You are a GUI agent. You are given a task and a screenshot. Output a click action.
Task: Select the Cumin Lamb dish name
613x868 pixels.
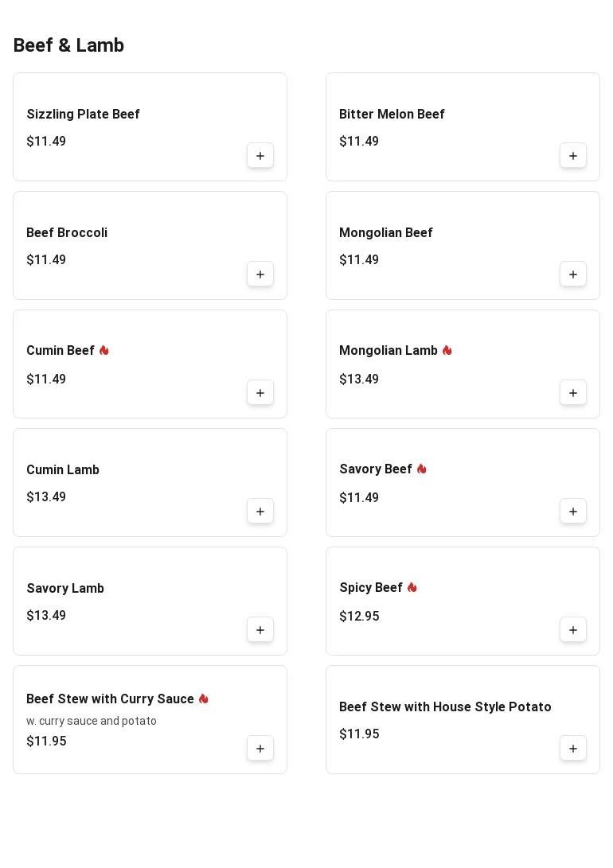point(63,470)
